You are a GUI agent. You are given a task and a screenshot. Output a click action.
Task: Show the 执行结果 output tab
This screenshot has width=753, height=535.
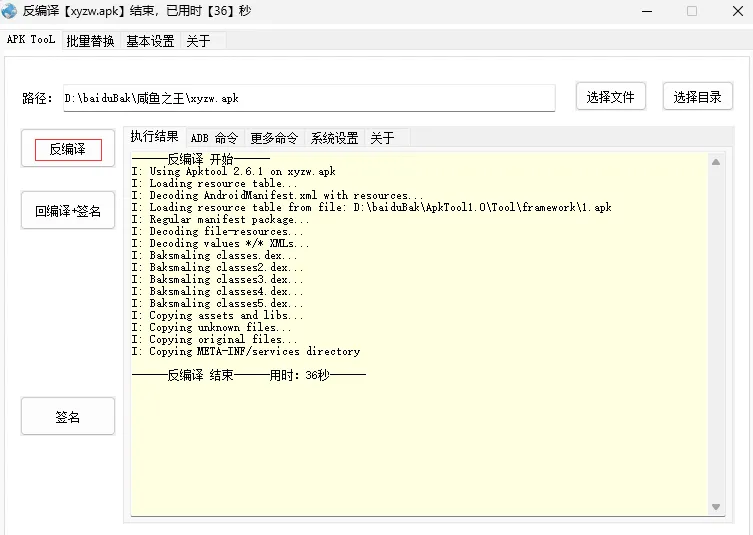click(155, 137)
